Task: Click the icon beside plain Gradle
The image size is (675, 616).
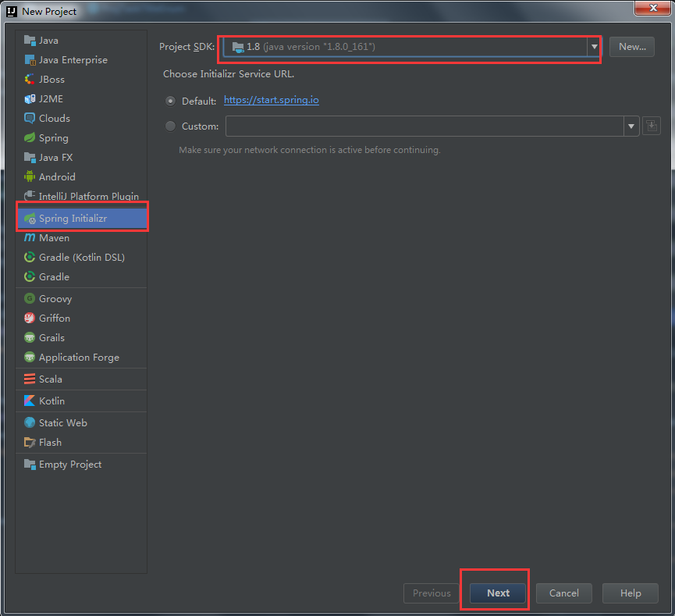Action: click(x=30, y=276)
